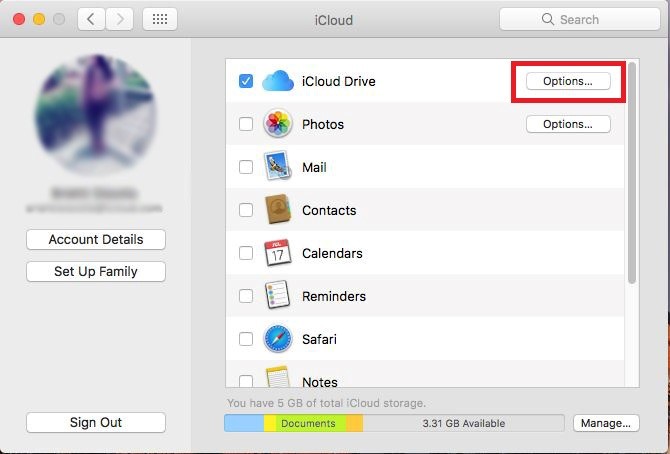Open Account Details
Image resolution: width=670 pixels, height=454 pixels.
tap(96, 239)
